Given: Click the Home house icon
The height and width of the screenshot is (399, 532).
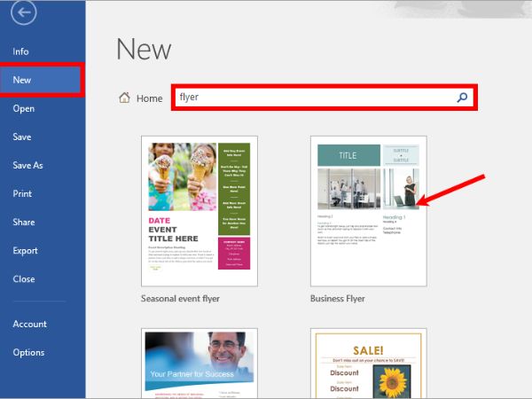Looking at the screenshot, I should pos(125,98).
